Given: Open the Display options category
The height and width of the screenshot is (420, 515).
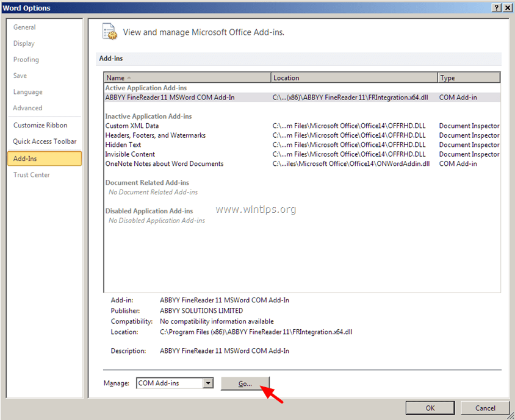Looking at the screenshot, I should coord(24,43).
